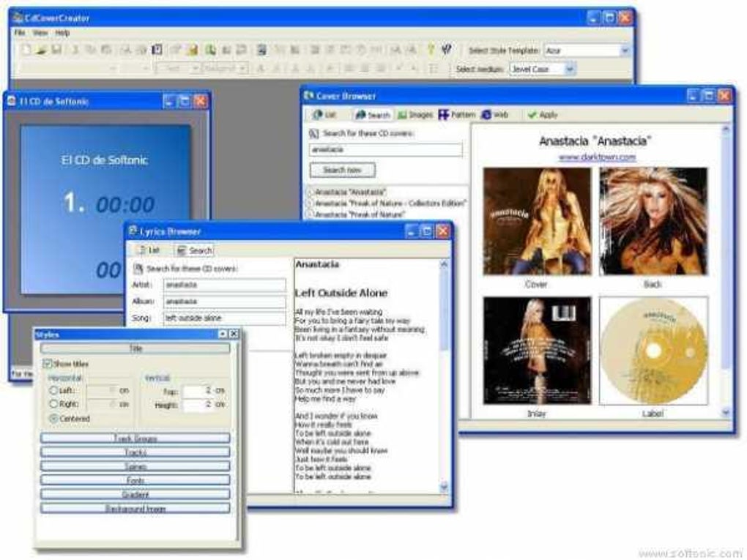Switch to List tab in Lyrics Browser
747x560 pixels.
coord(149,250)
